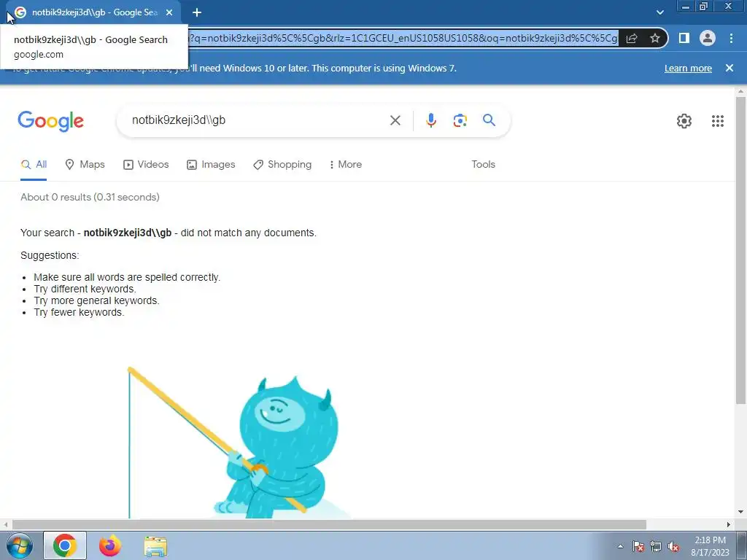The height and width of the screenshot is (560, 747).
Task: Close the Google Search tab
Action: click(x=169, y=12)
